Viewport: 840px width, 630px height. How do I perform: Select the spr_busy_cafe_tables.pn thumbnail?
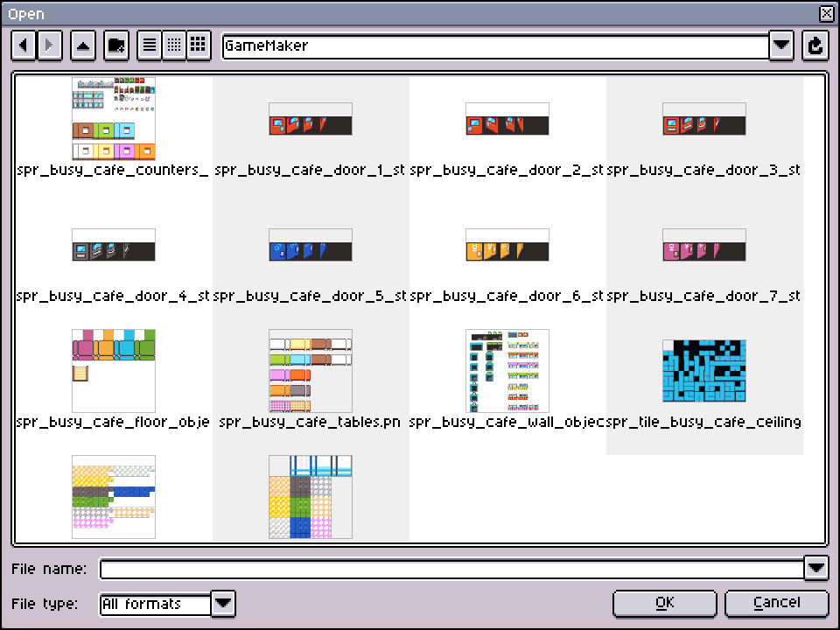pyautogui.click(x=311, y=371)
